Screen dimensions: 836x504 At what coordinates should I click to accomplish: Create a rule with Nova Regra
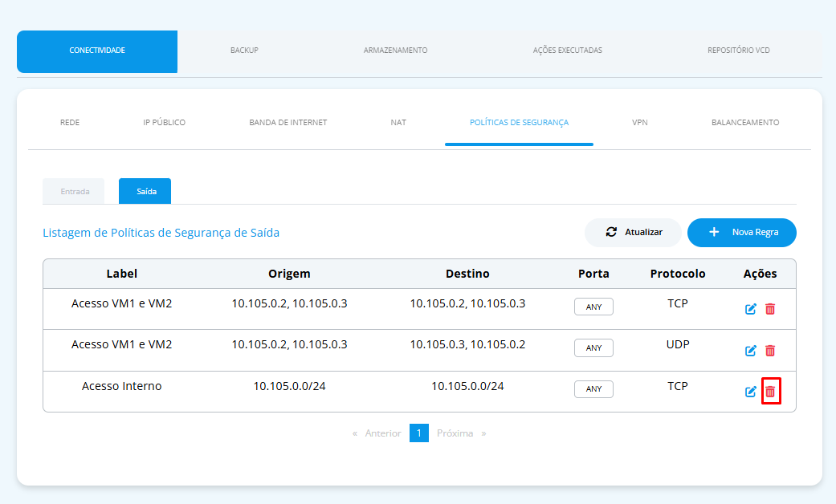pos(741,232)
